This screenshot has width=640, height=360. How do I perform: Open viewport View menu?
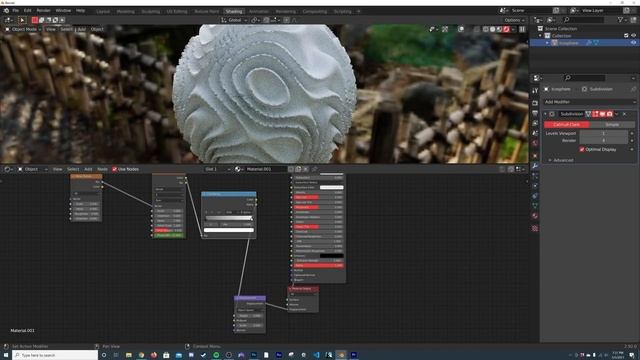(x=51, y=29)
